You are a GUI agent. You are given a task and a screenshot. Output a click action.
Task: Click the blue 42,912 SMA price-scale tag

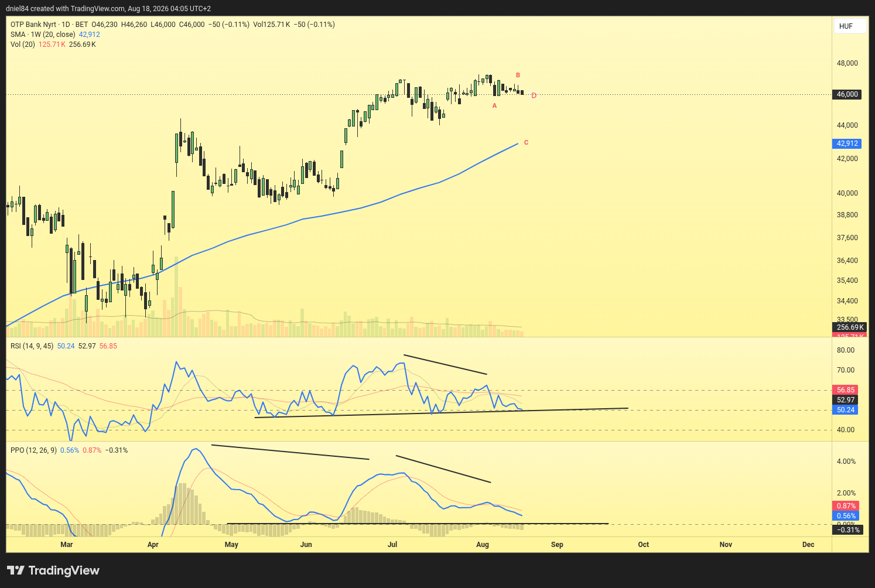(847, 143)
